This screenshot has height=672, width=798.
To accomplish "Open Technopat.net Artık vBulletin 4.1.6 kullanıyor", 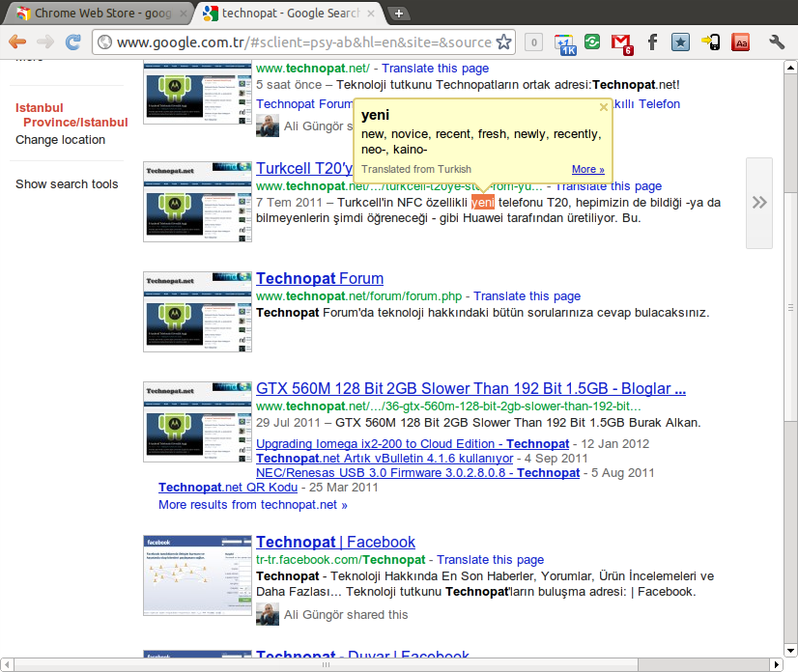I will (385, 459).
